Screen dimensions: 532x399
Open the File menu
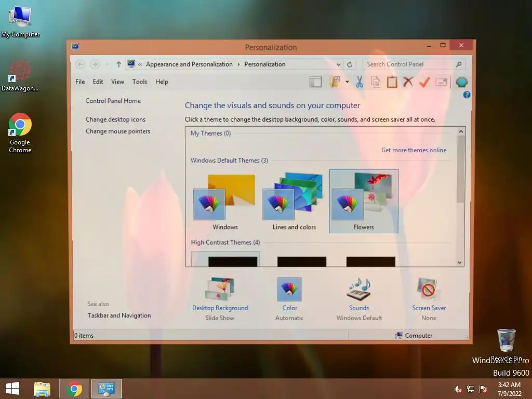[x=80, y=82]
